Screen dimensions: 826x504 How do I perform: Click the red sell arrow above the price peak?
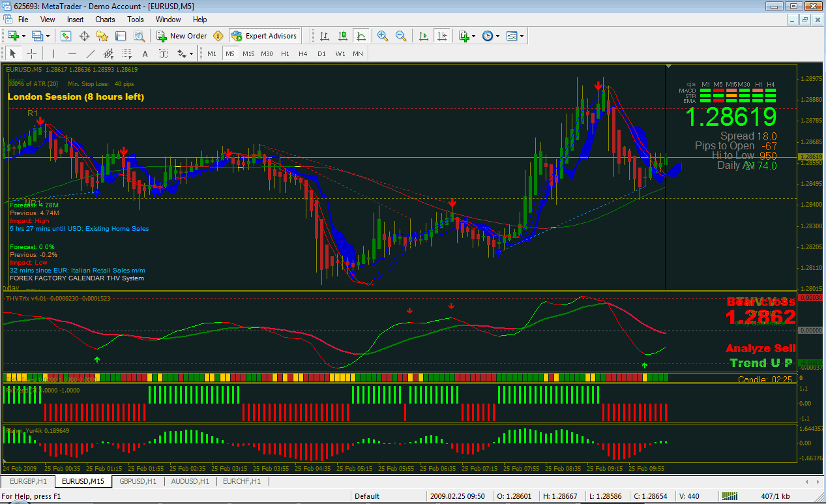tap(598, 86)
